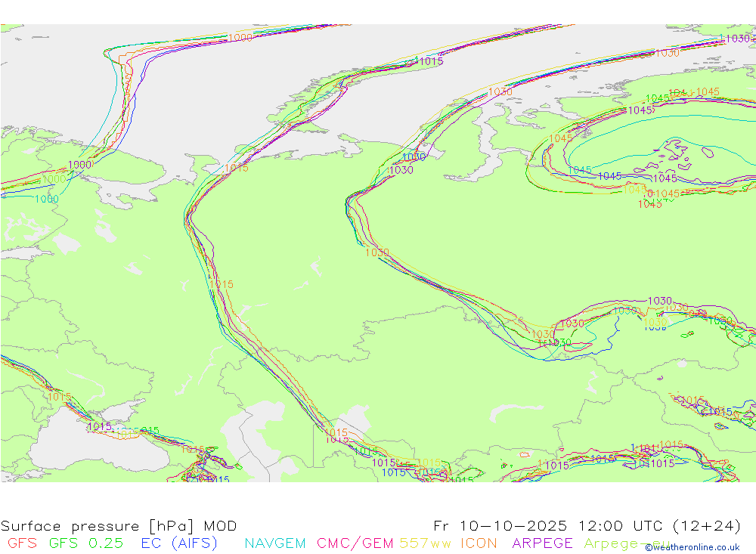Click the Surface pressure [hPa] MOD title
Screen dimensions: 756x554
[119, 525]
